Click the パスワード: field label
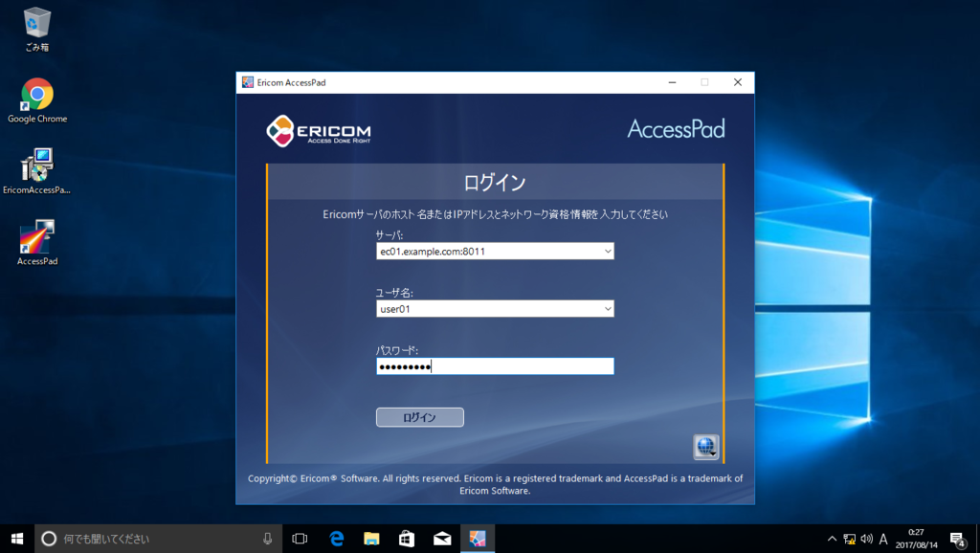 tap(397, 350)
